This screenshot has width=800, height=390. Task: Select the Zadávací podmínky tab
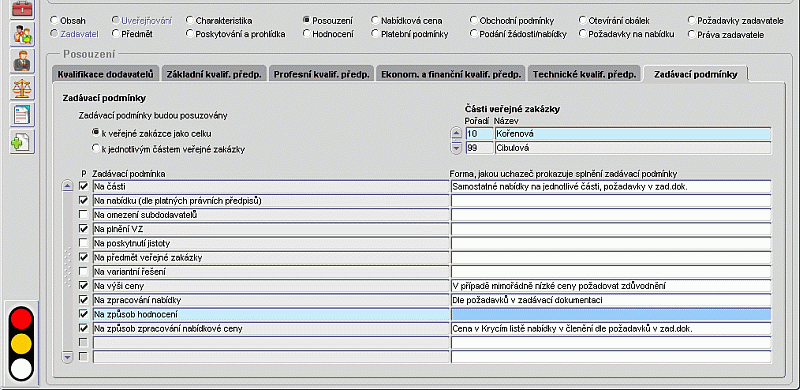click(x=696, y=74)
